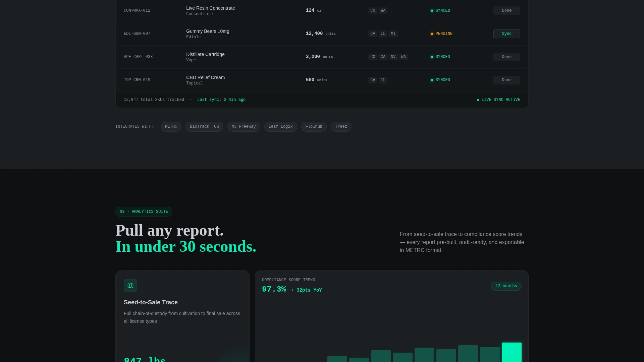Screen dimensions: 644x362
Task: Click the 680 units quantity
Action: [316, 80]
